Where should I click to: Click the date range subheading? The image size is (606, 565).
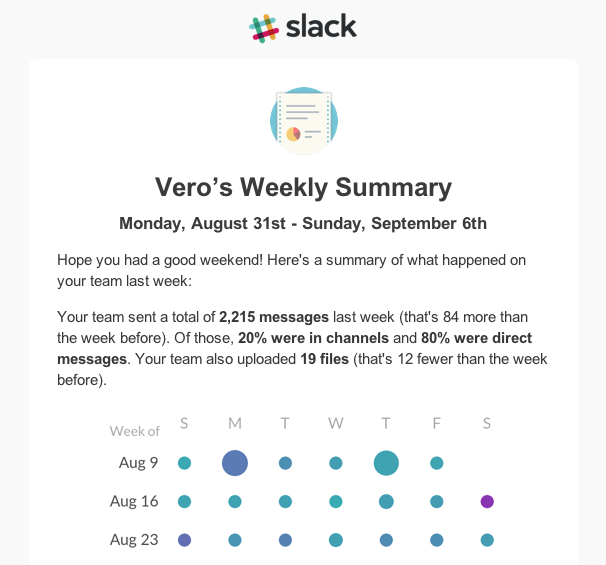pyautogui.click(x=303, y=223)
